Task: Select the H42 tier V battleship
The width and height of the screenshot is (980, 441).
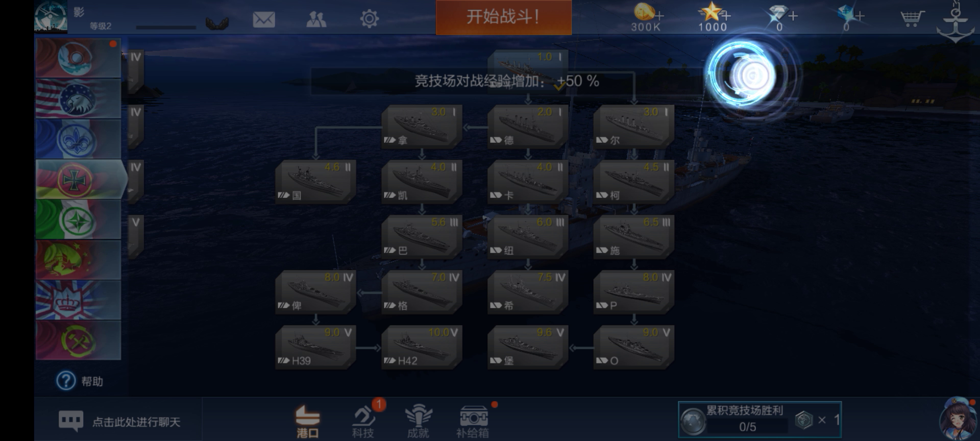Action: tap(422, 347)
